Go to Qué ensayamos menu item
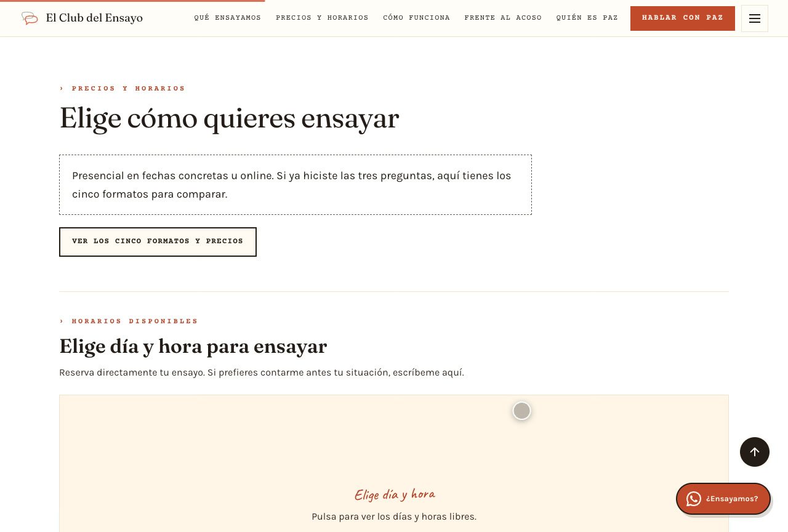788x532 pixels. click(x=228, y=18)
